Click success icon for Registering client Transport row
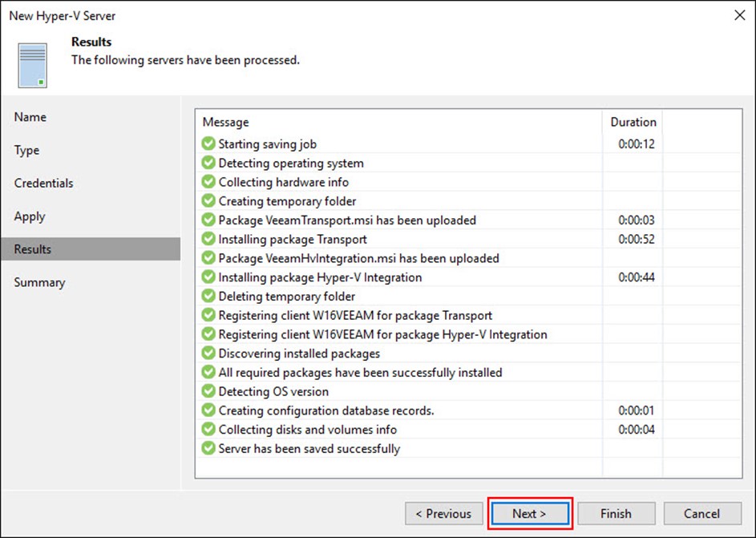Viewport: 756px width, 538px height. tap(208, 315)
